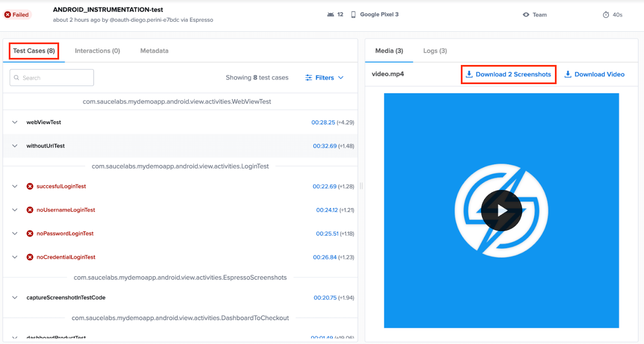644x344 pixels.
Task: Click the eye icon beside Team
Action: point(526,15)
